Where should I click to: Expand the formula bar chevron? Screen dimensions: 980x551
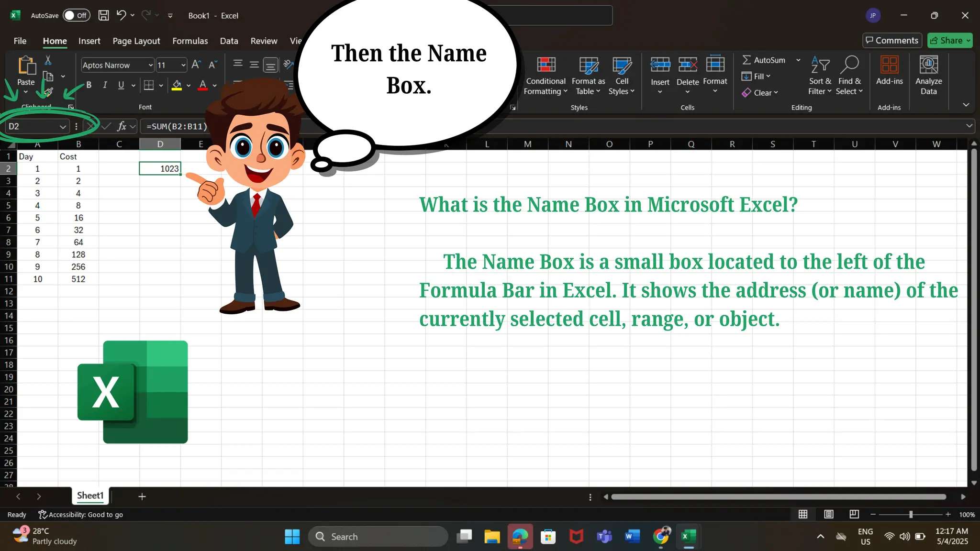pos(969,126)
